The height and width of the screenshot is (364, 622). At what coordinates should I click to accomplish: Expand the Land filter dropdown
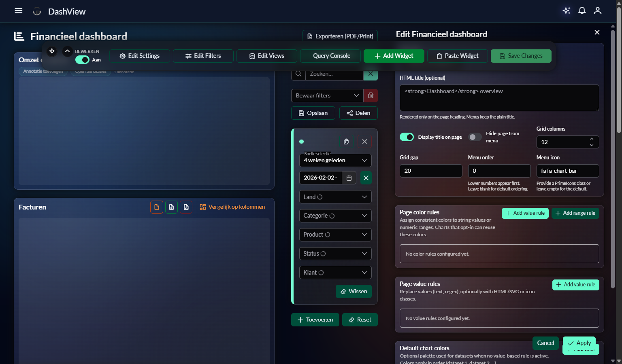(x=335, y=197)
